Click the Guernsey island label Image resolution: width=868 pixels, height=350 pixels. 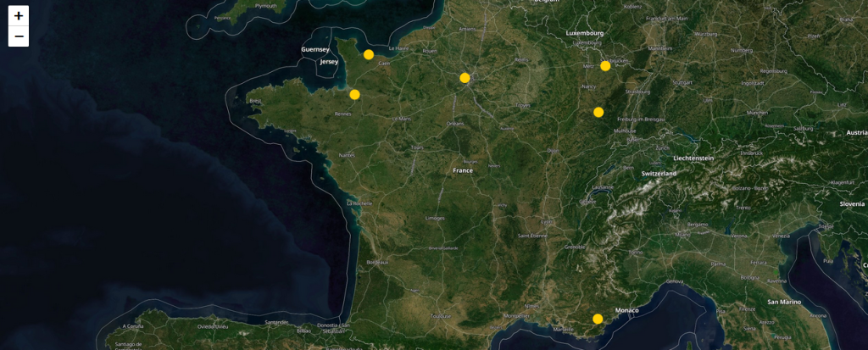[314, 50]
